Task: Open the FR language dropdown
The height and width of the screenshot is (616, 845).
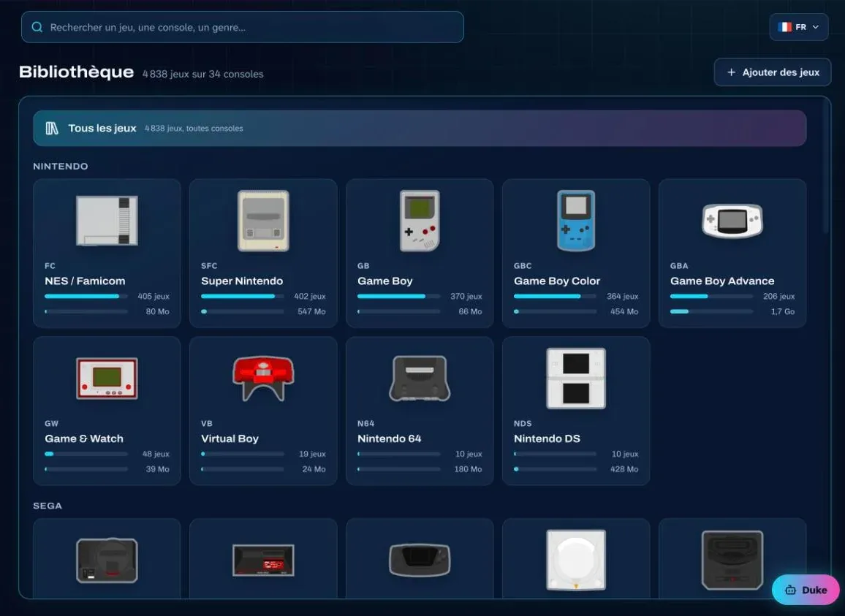Action: (x=799, y=27)
